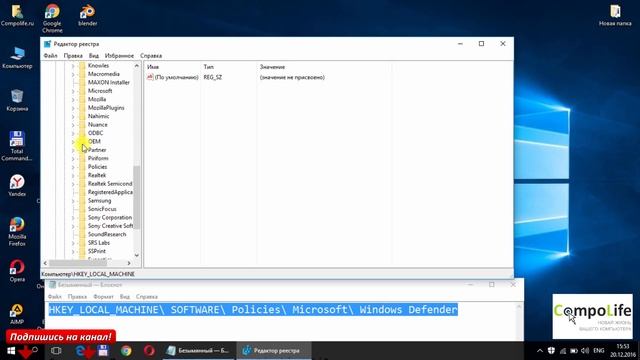Viewport: 640px width, 360px height.
Task: Switch the ENG input language indicator
Action: [599, 351]
